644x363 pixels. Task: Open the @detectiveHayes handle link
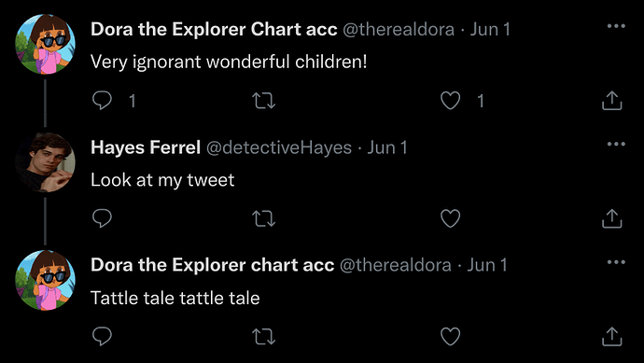[x=278, y=147]
